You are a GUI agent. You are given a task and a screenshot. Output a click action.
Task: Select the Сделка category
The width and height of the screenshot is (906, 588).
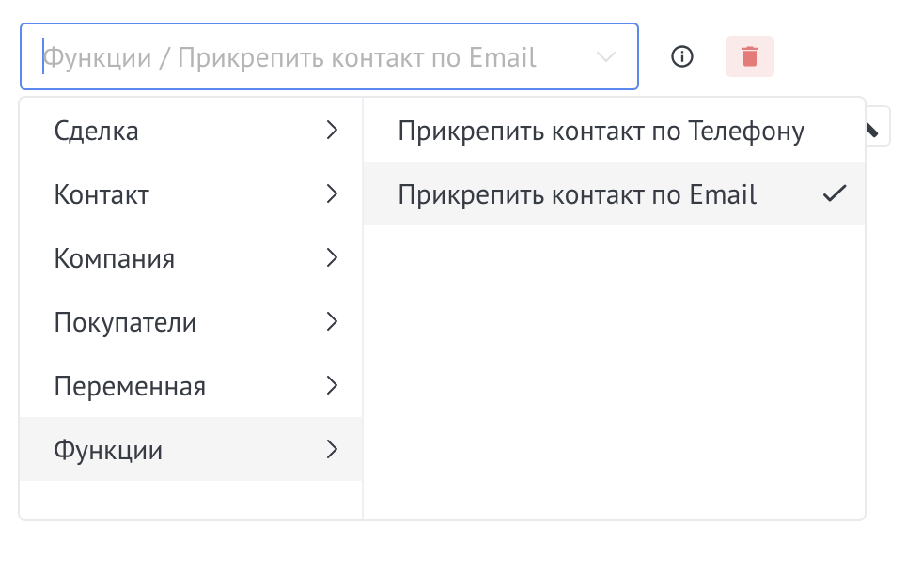click(97, 131)
